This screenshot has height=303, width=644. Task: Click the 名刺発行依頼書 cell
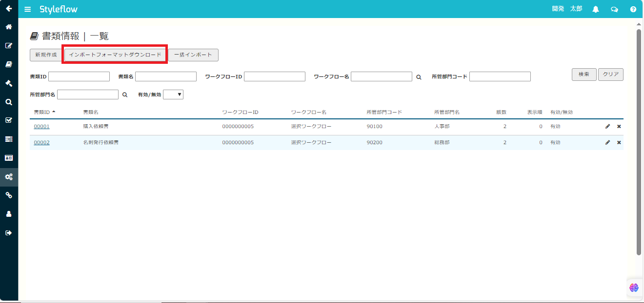[x=101, y=143]
